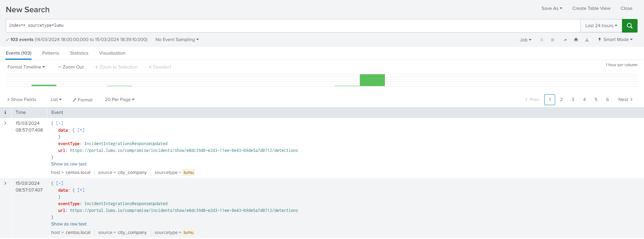This screenshot has width=644, height=239.
Task: Expand the data field in the second event
Action: click(81, 190)
